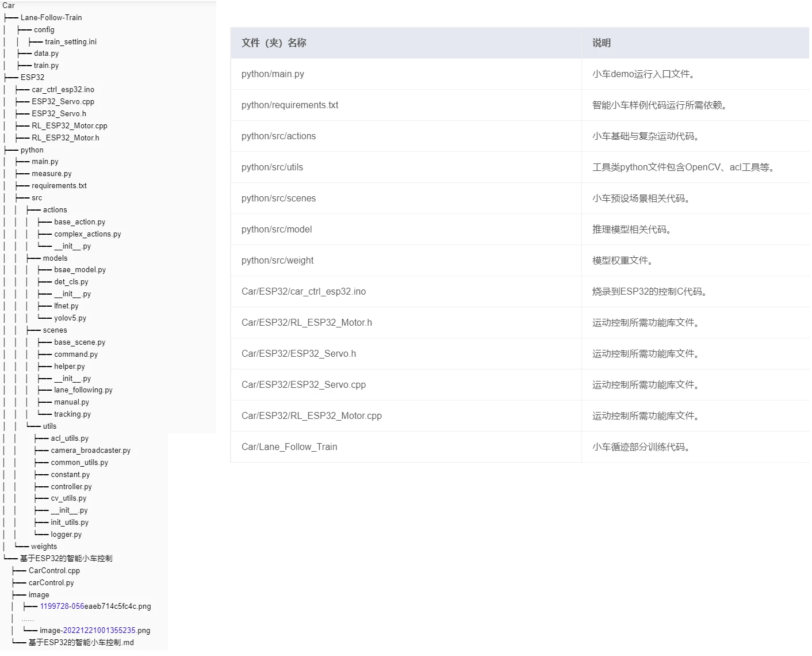Viewport: 812px width, 656px height.
Task: Open the 1199728-056eaeb714c5fc4c.png image link
Action: point(95,606)
